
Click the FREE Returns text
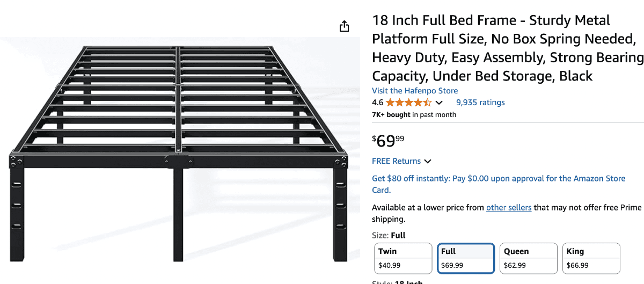(x=396, y=161)
